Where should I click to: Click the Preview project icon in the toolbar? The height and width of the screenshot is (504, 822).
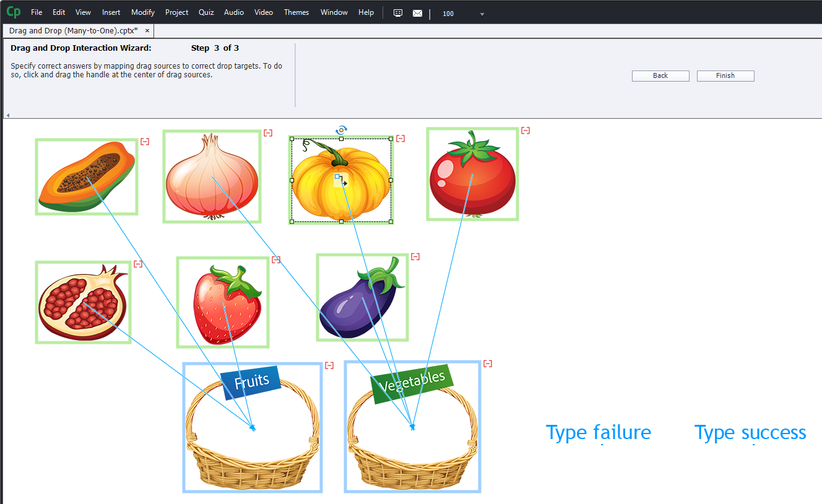pos(397,12)
